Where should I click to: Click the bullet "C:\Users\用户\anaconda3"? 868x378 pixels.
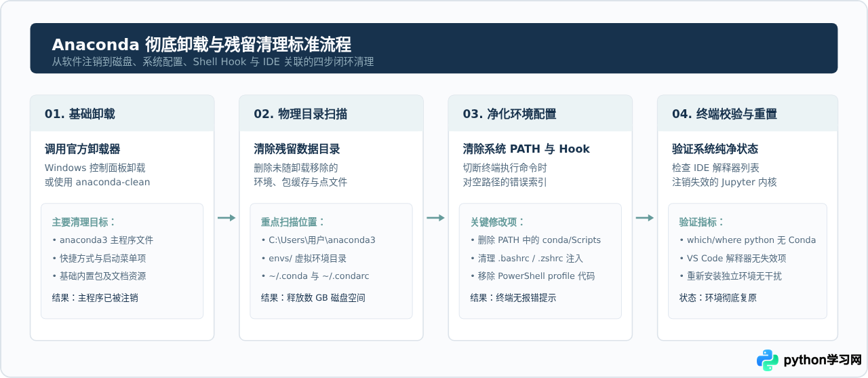[318, 240]
